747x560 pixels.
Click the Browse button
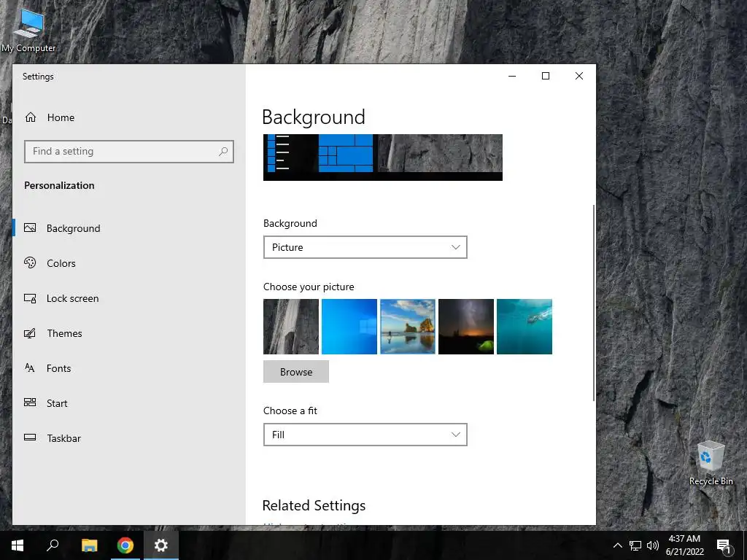click(296, 372)
